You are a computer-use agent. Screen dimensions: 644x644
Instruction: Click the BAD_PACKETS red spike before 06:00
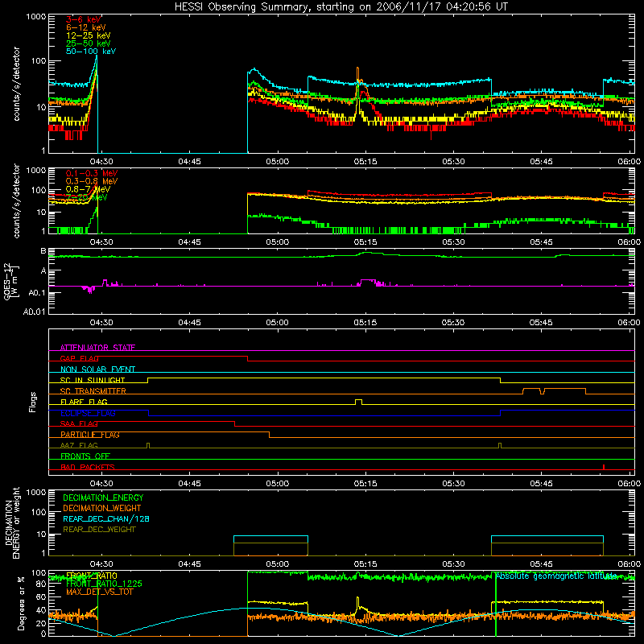pos(603,467)
